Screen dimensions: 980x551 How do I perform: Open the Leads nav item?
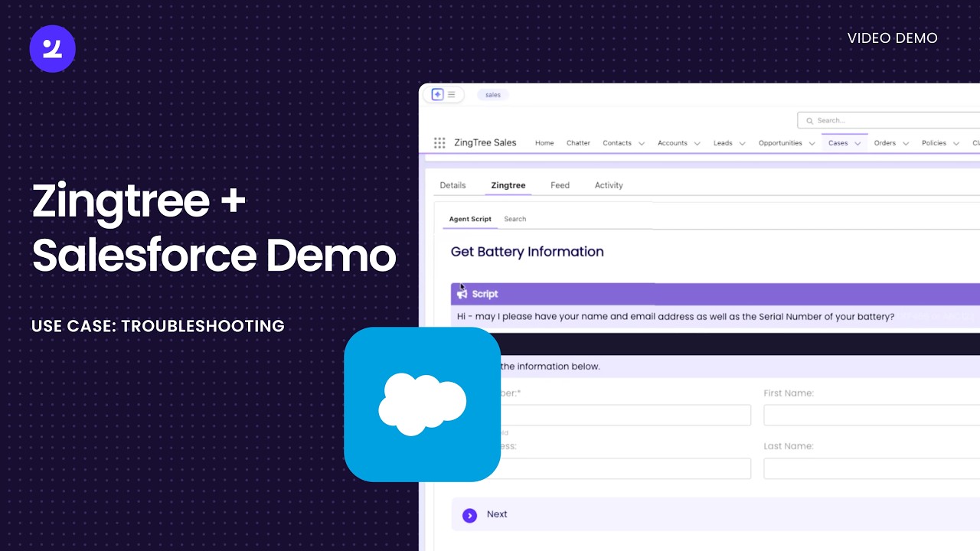(723, 143)
